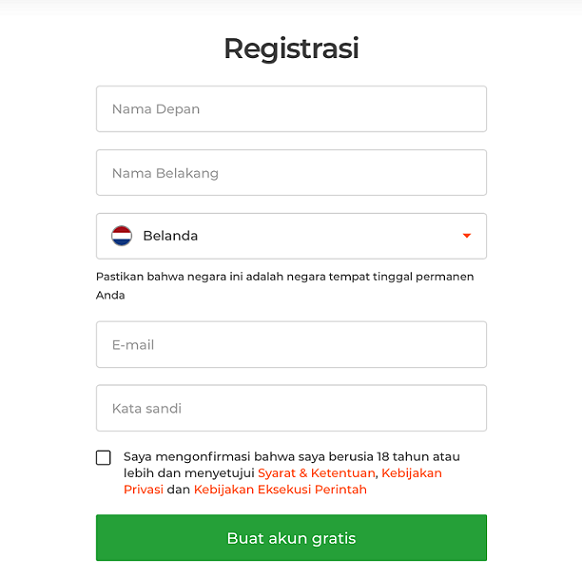Click the Nama Depan placeholder text
Viewport: 582px width, 577px height.
tap(156, 109)
